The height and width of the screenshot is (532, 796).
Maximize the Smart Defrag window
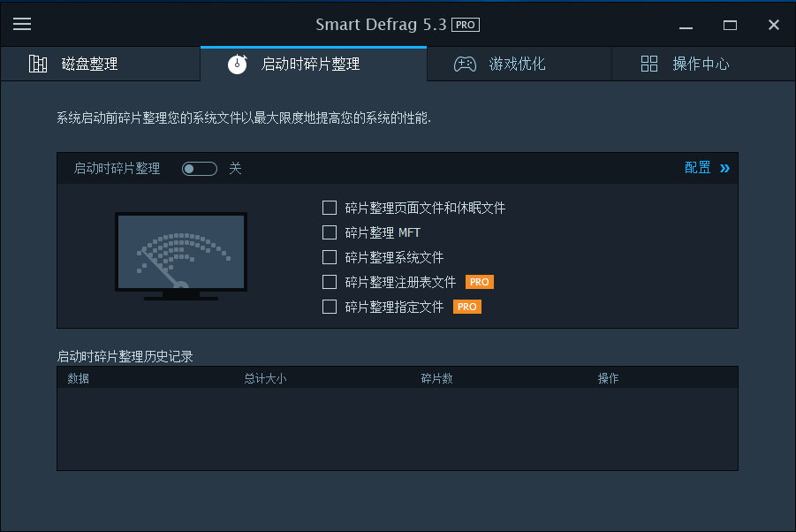pos(730,25)
